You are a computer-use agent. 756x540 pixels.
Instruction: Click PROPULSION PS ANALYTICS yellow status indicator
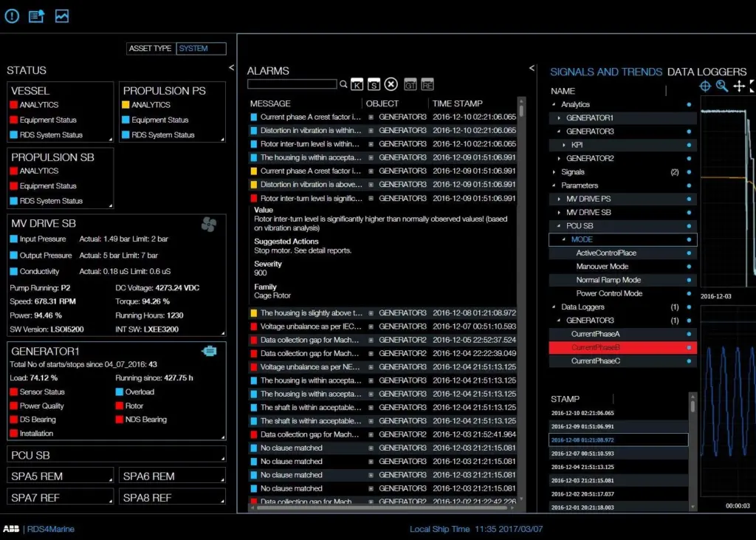[126, 105]
